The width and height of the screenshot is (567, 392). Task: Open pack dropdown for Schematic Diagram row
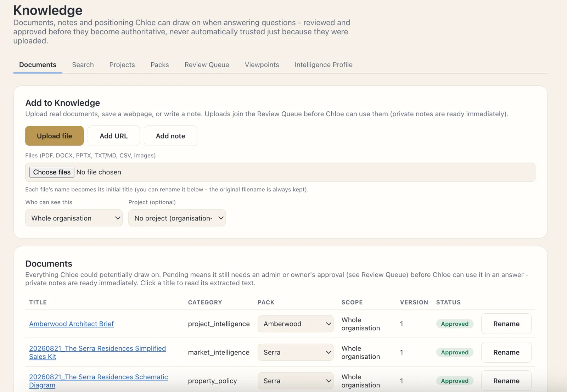[296, 381]
